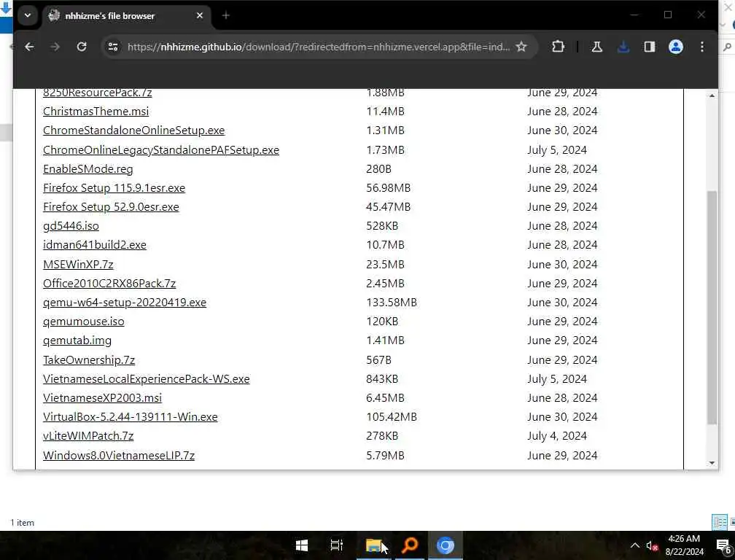The width and height of the screenshot is (735, 560).
Task: Download Firefox Setup 52.9.0esr.exe
Action: 111,206
